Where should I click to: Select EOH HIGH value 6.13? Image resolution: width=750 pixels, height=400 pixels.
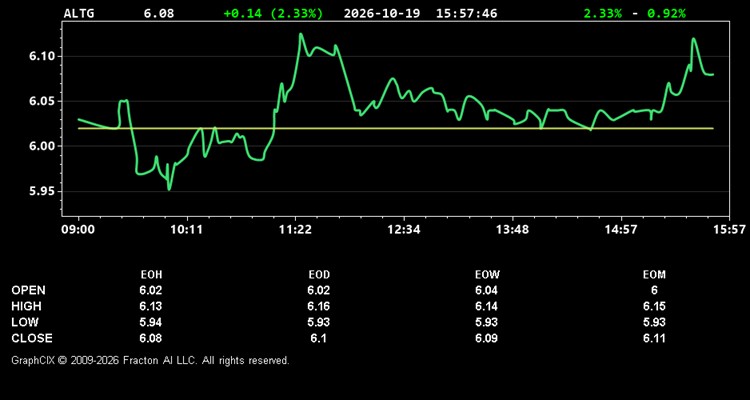(x=151, y=307)
